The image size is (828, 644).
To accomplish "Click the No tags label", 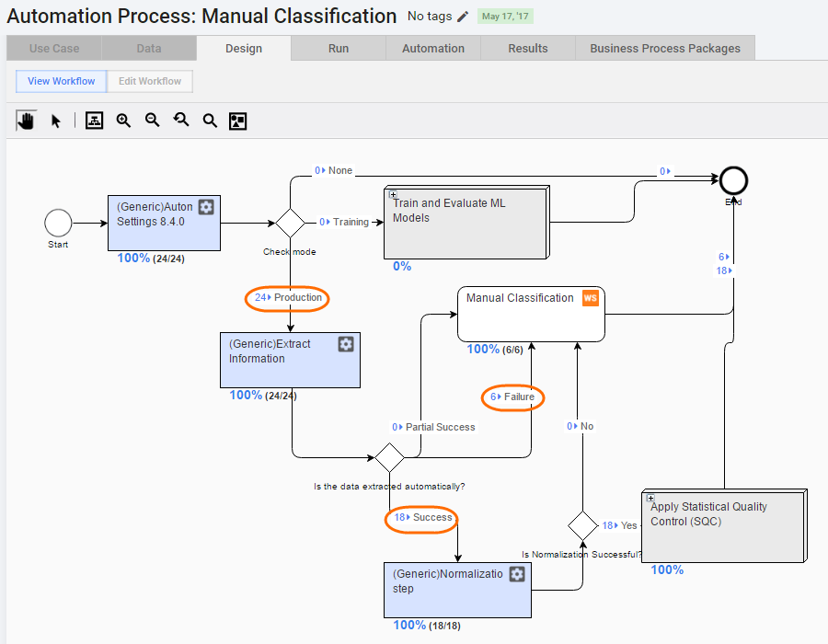I will point(430,17).
